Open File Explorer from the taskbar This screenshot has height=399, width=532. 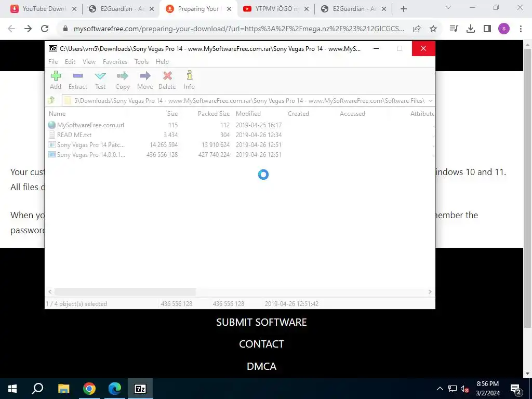63,389
